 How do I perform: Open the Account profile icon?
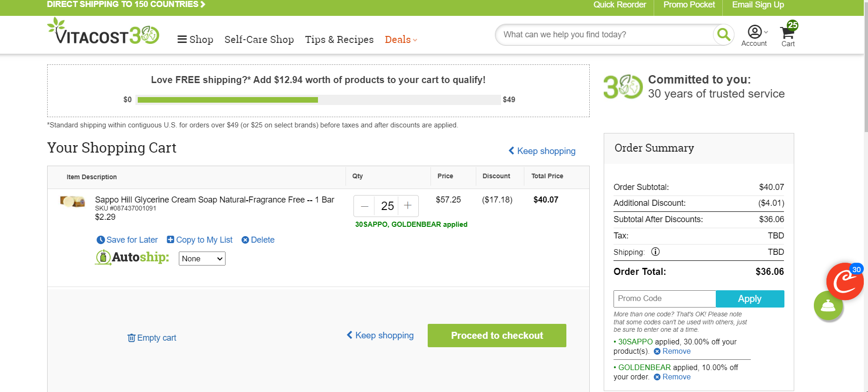pos(755,32)
